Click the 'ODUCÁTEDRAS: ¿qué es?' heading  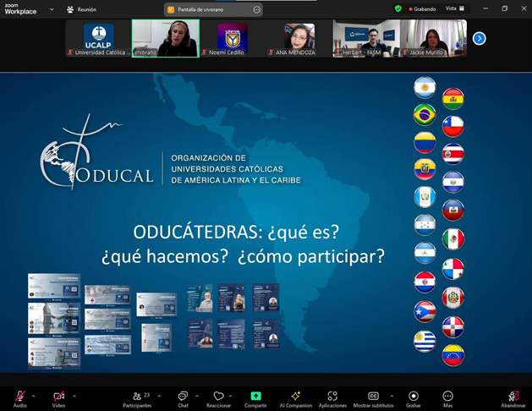coord(236,232)
